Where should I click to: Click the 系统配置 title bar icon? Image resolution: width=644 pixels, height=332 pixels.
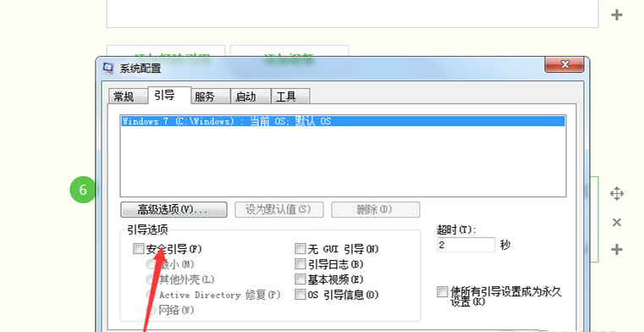tap(107, 69)
